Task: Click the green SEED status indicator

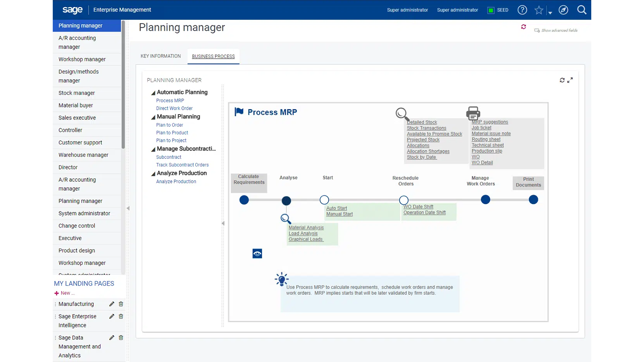Action: (x=491, y=10)
